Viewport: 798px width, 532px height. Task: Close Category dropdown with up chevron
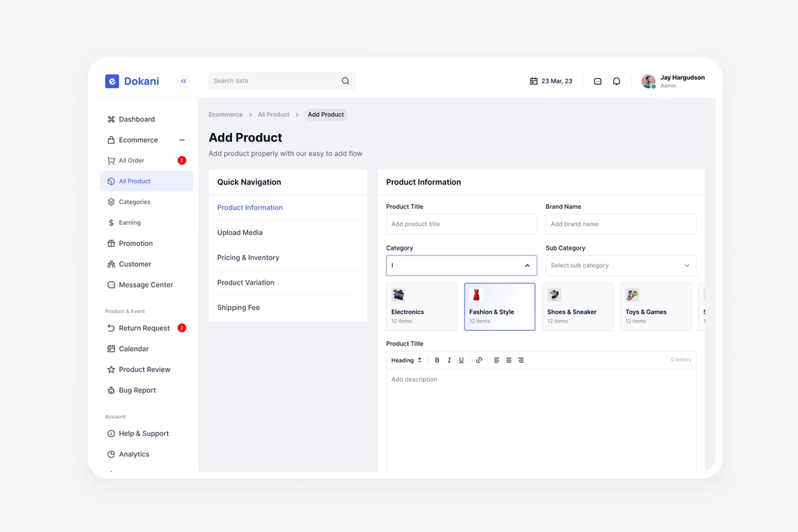[x=527, y=266]
